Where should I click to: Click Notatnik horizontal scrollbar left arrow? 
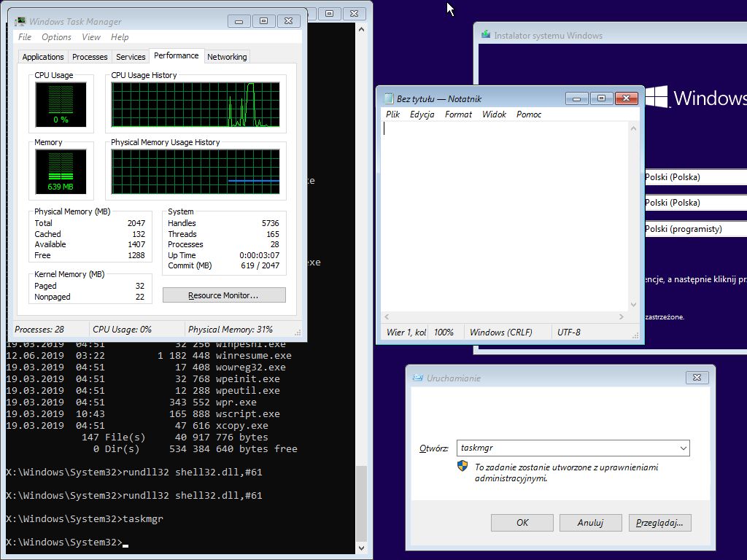point(387,316)
